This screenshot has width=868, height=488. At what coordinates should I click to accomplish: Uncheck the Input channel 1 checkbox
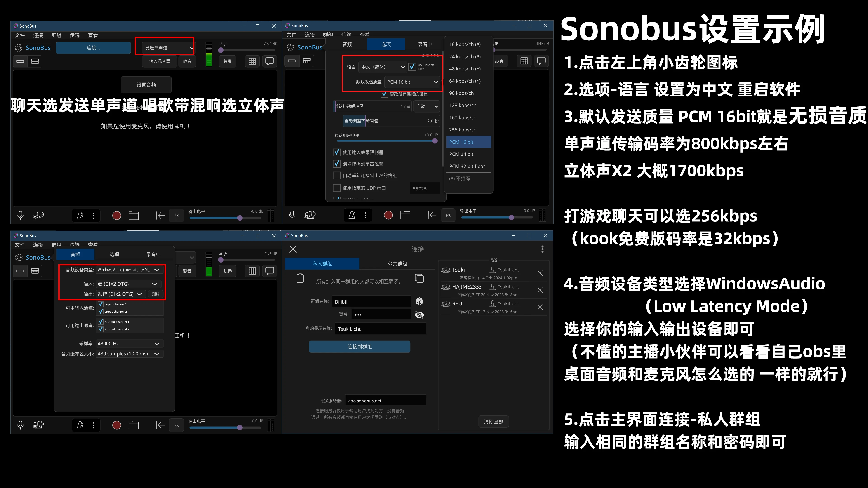[100, 304]
